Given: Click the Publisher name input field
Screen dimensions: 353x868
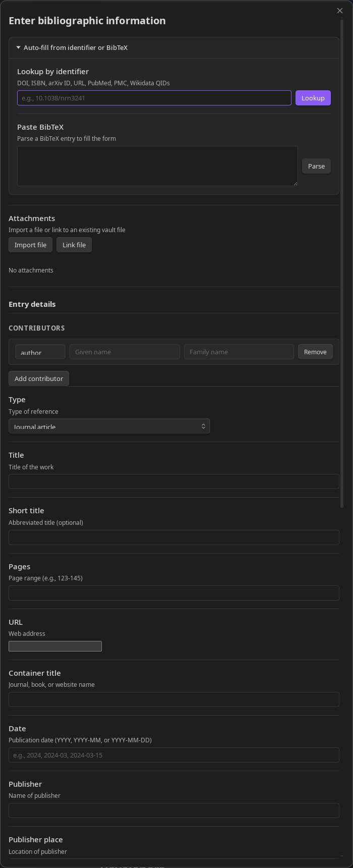Looking at the screenshot, I should 173,810.
